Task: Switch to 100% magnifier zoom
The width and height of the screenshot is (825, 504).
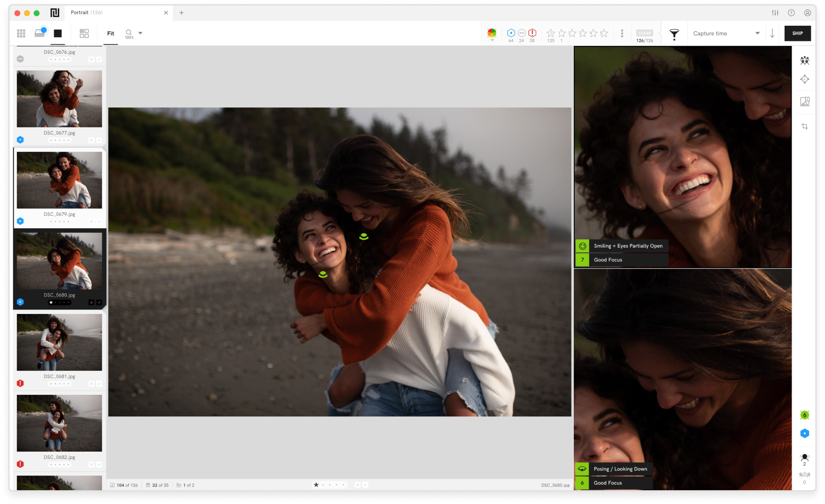Action: (129, 34)
